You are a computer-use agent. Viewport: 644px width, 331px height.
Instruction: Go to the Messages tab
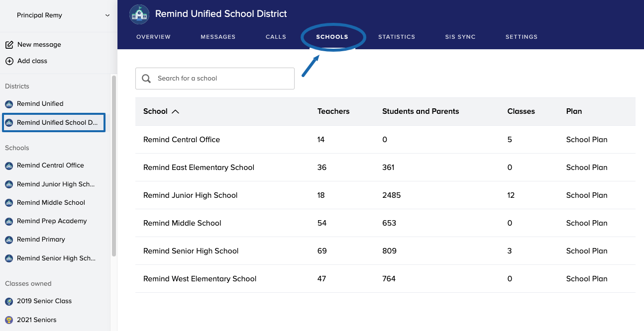click(x=218, y=37)
